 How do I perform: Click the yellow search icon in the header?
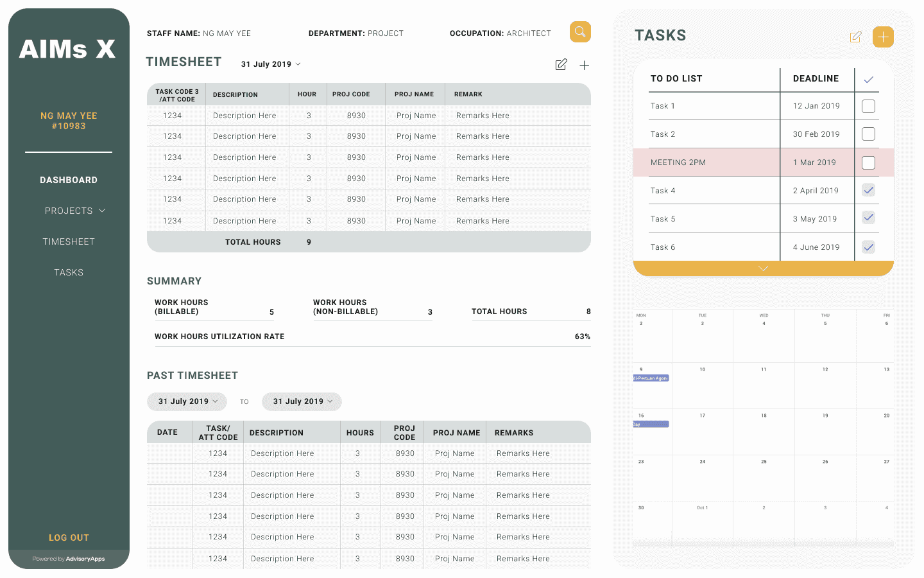coord(580,31)
